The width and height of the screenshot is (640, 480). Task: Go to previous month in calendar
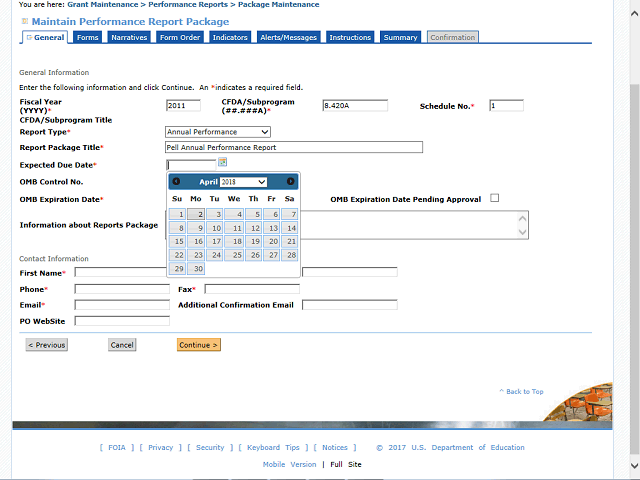tap(176, 181)
